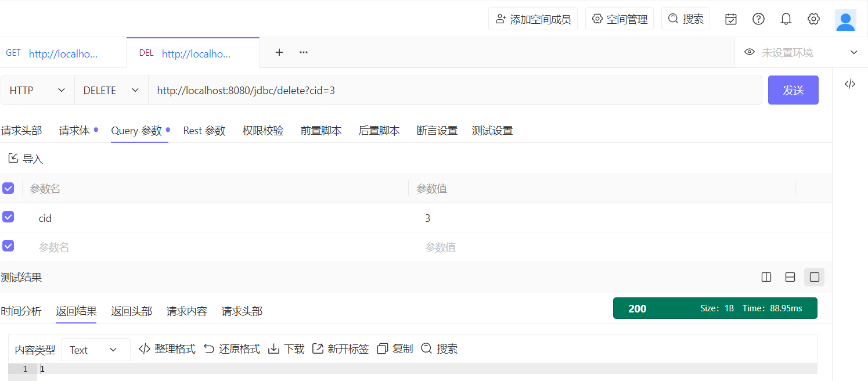Click 整理格式 format code icon
This screenshot has width=868, height=381.
pyautogui.click(x=145, y=348)
